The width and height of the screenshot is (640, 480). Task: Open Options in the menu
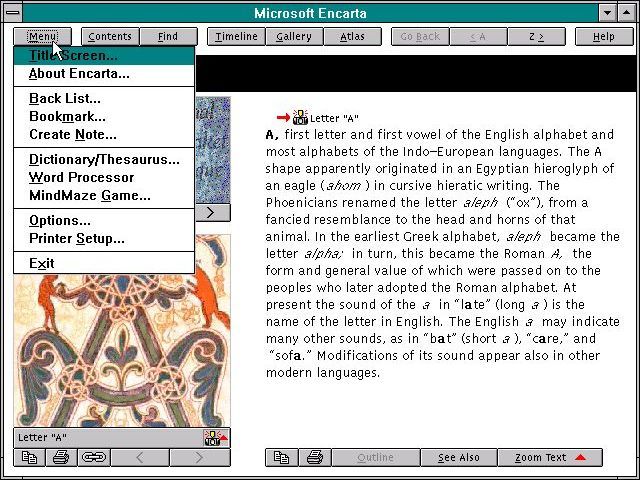(x=104, y=220)
